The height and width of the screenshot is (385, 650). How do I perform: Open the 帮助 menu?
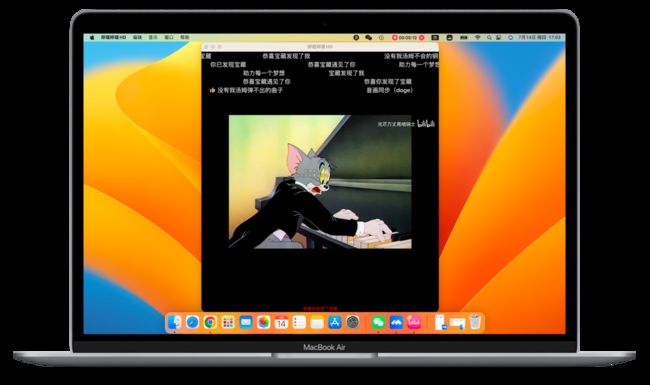(x=184, y=37)
